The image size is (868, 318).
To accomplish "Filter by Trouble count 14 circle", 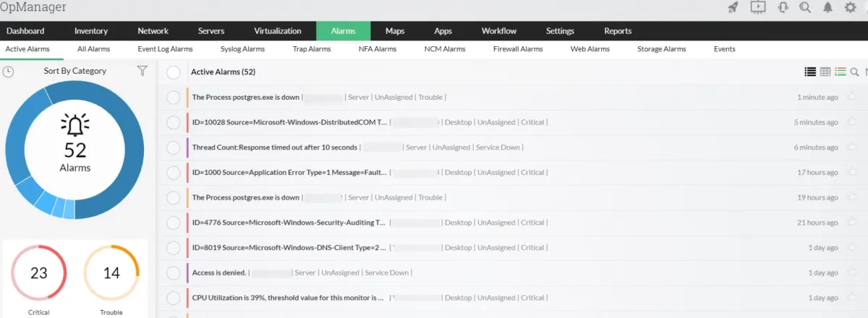I will (111, 273).
